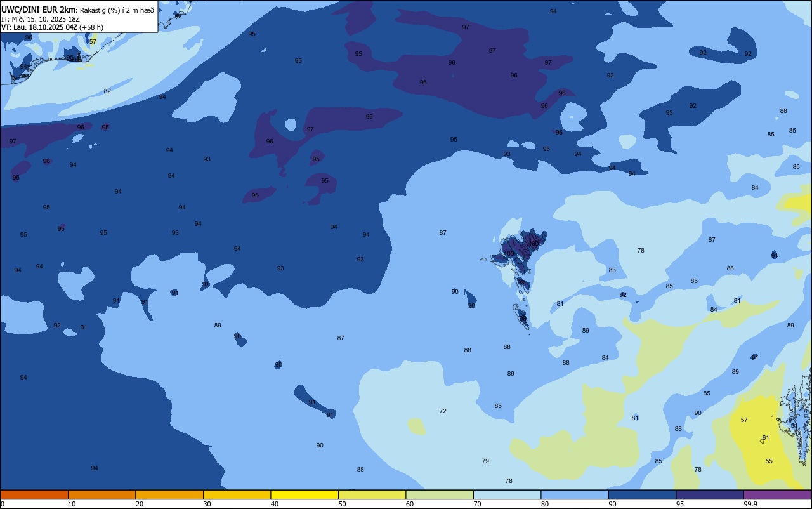812x509 pixels.
Task: Click the '50' tick label on color scale
Action: click(342, 504)
